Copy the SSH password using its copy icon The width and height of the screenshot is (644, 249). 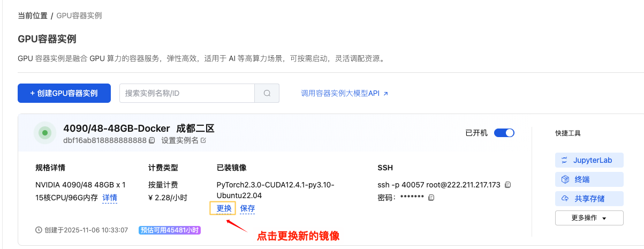click(431, 198)
